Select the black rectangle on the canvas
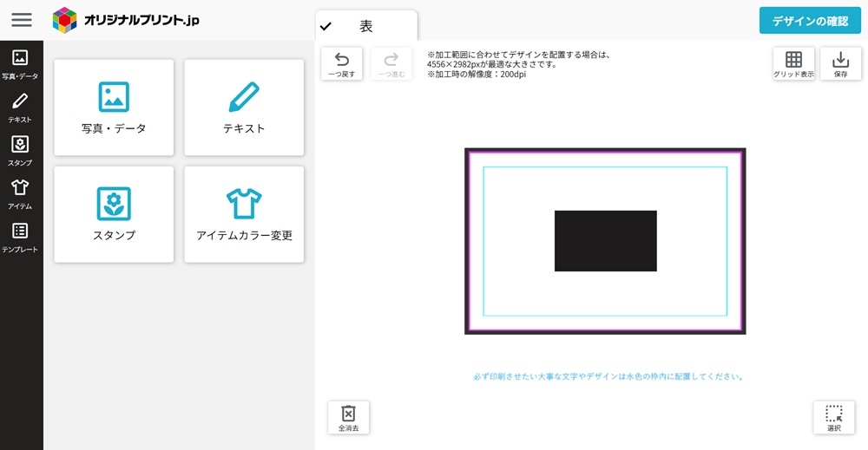This screenshot has width=868, height=450. point(606,241)
